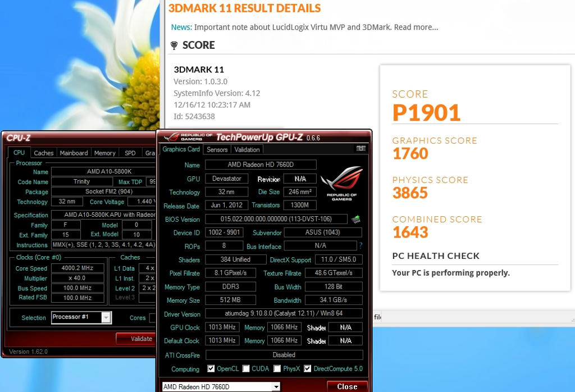
Task: Click the Subvendor value 'ASUS (1043)'
Action: click(x=323, y=233)
